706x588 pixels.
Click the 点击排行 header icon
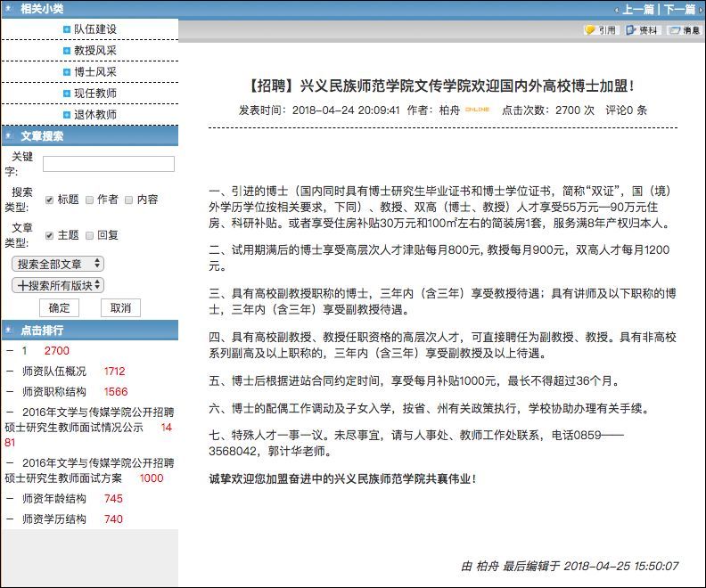point(10,331)
